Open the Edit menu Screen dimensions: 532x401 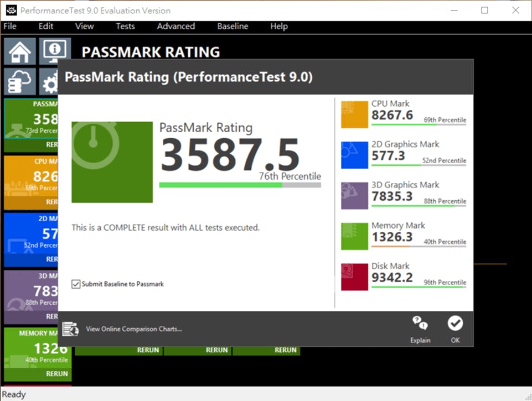coord(46,26)
